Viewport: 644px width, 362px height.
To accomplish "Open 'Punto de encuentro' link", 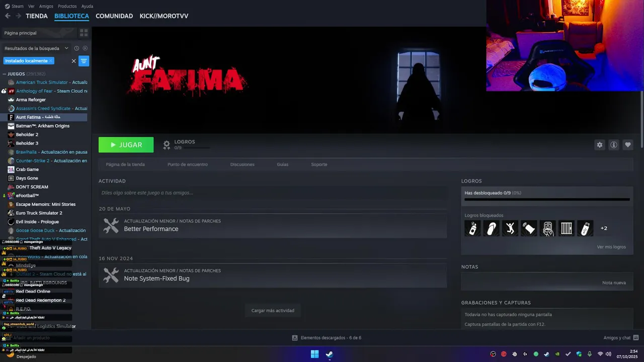I will coord(188,164).
